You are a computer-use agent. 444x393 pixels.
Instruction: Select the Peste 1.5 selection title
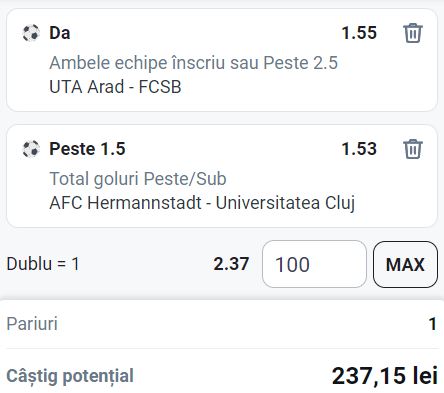(x=87, y=149)
